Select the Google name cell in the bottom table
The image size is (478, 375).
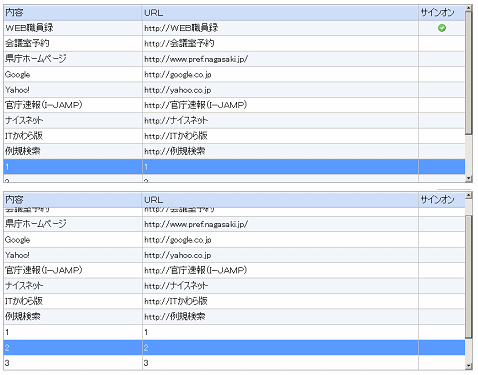point(73,240)
